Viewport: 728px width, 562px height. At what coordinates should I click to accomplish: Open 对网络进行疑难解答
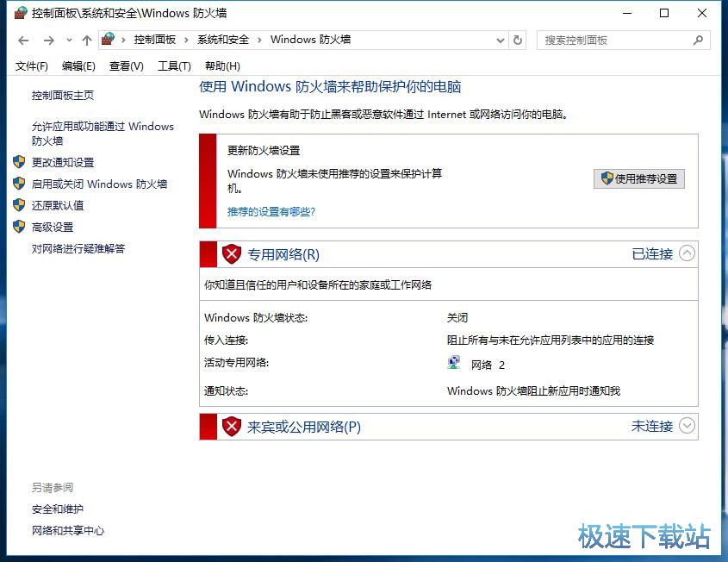tap(78, 248)
